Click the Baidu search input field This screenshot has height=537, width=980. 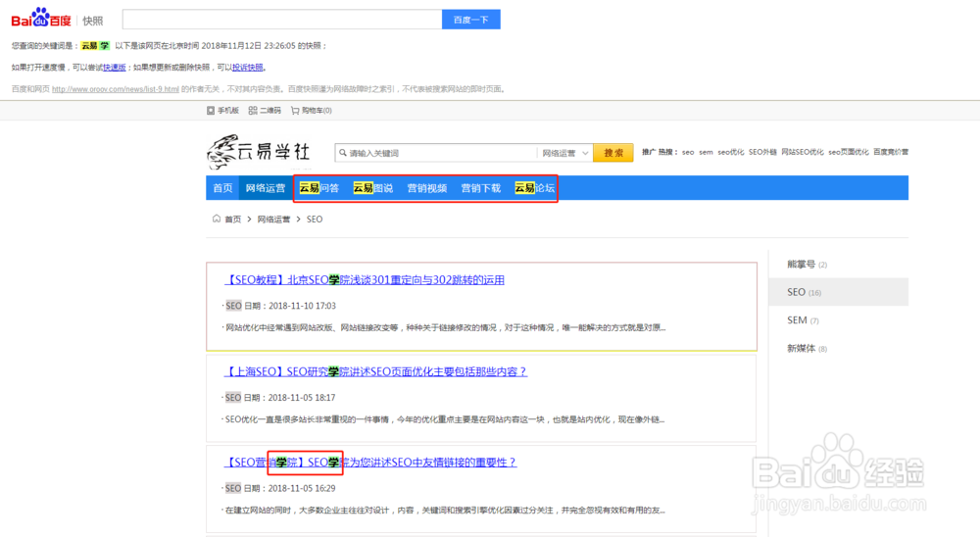[x=282, y=20]
